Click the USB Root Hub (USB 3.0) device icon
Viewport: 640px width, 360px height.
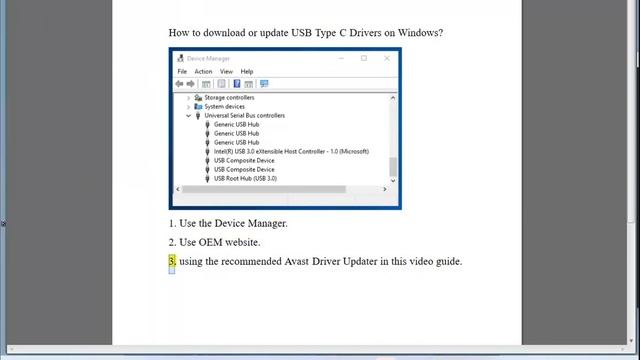point(207,178)
